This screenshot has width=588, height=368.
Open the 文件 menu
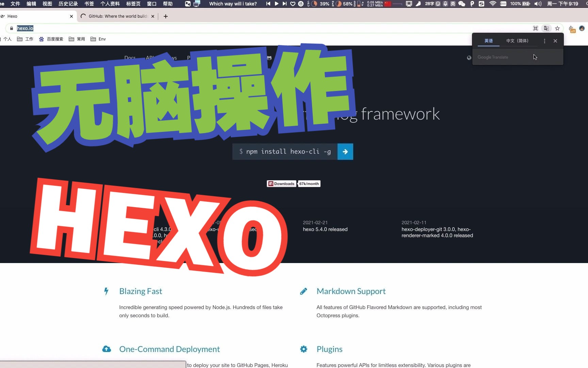coord(15,4)
